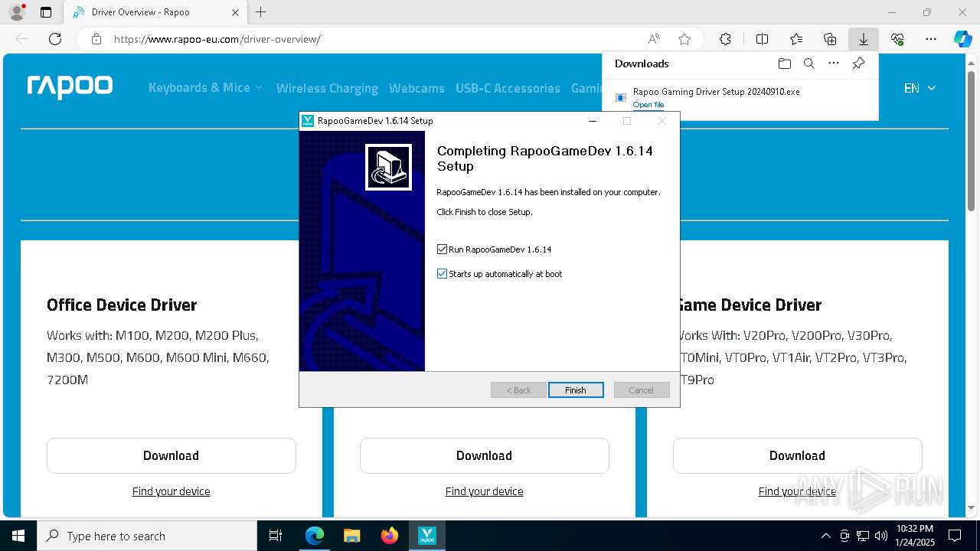The width and height of the screenshot is (980, 551).
Task: Uncheck Starts up automatically at boot
Action: coord(442,274)
